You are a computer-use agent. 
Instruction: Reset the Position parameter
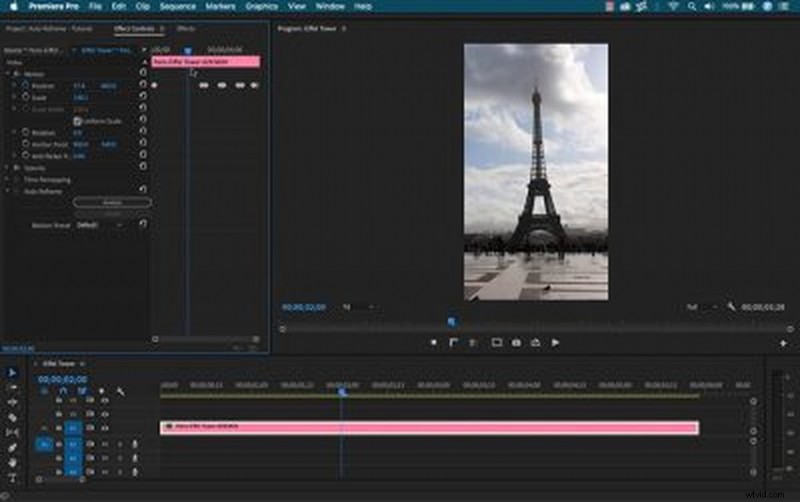[143, 85]
